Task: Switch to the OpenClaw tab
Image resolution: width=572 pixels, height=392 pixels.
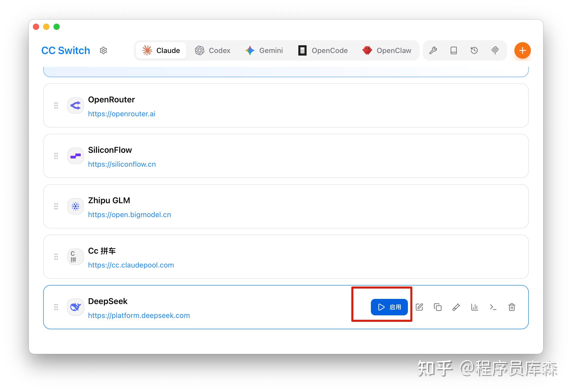Action: tap(387, 50)
